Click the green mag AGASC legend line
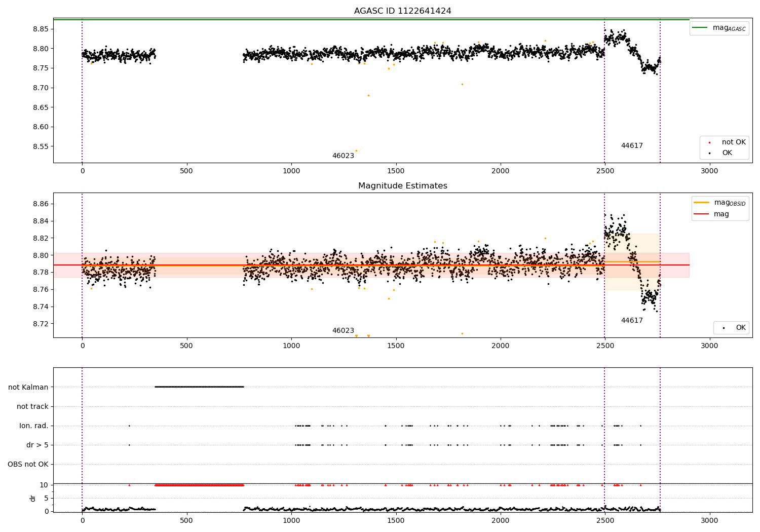Image resolution: width=760 pixels, height=532 pixels. click(700, 28)
